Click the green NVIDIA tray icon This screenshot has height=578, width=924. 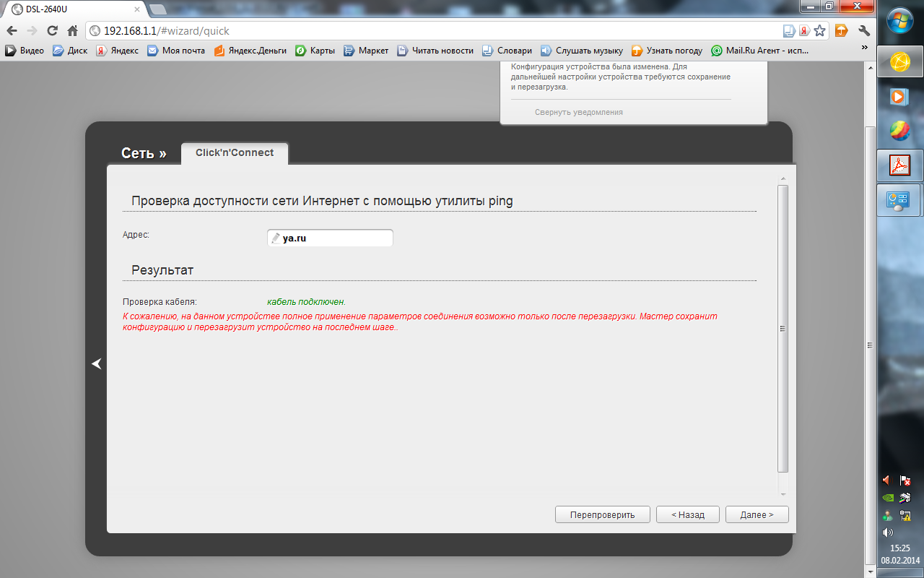887,498
